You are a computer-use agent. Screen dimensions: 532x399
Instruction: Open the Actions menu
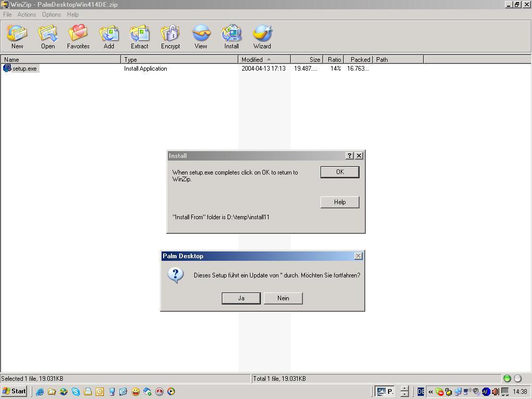(x=27, y=14)
